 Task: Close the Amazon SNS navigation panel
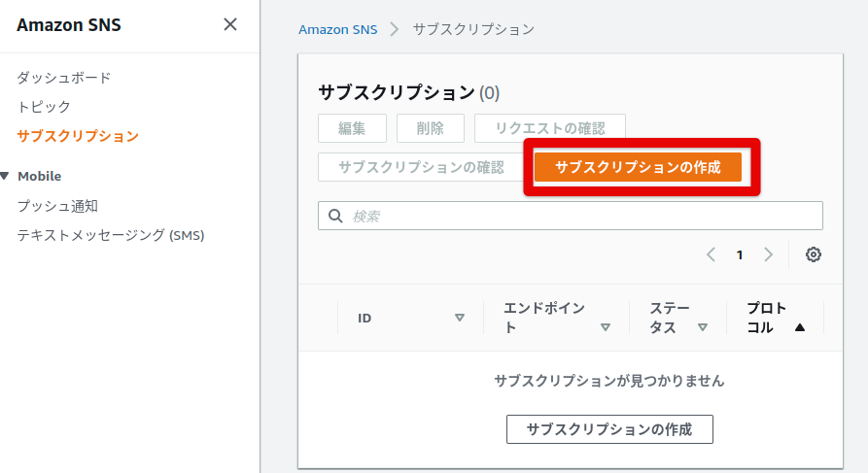230,24
